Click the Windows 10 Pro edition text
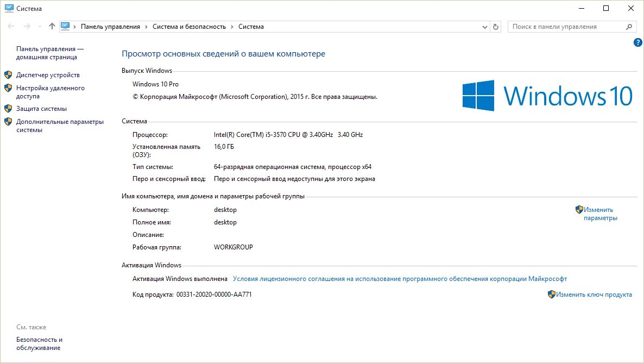The height and width of the screenshot is (363, 644). tap(155, 84)
